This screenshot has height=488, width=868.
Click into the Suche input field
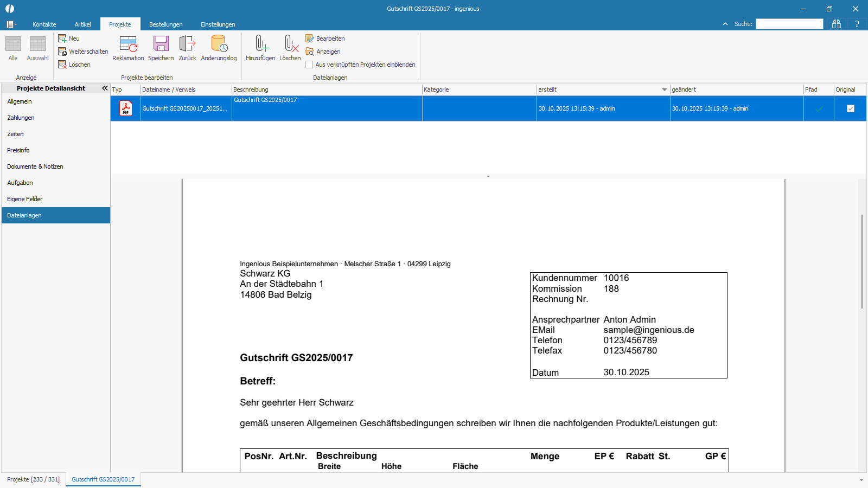(x=789, y=24)
